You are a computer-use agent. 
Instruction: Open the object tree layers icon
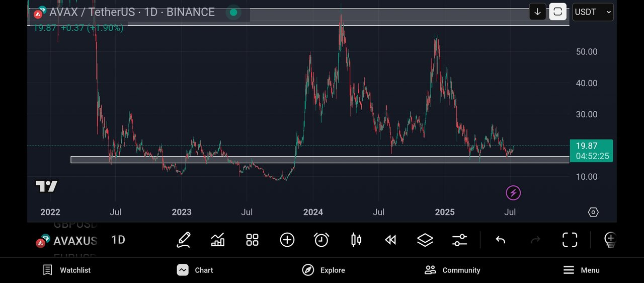point(425,240)
